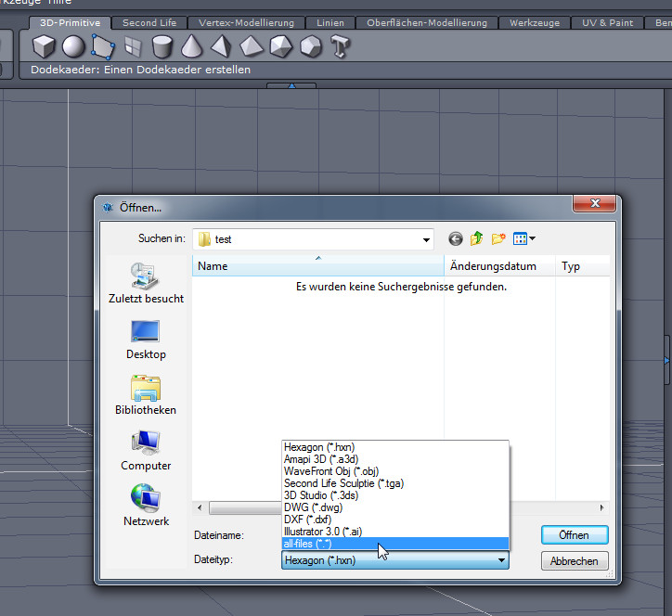Choose the Cone primitive tool
Screen dimensions: 672x616
pyautogui.click(x=191, y=45)
